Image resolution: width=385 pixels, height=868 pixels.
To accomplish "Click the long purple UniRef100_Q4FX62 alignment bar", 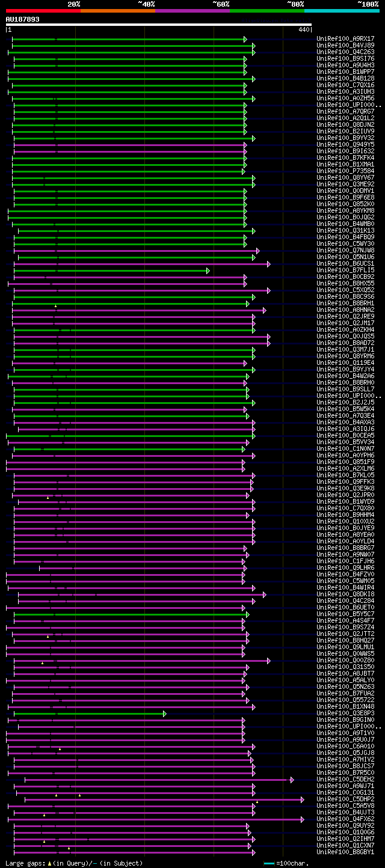I will click(x=156, y=819).
